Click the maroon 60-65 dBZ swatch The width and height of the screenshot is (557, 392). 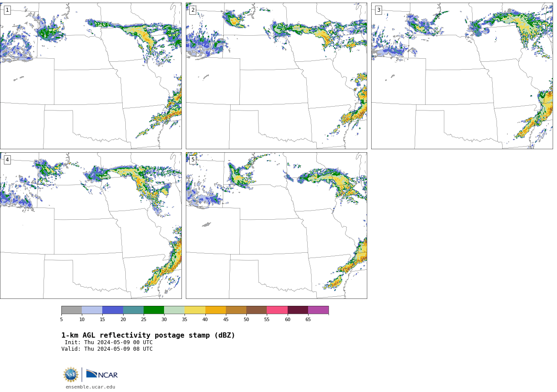tap(298, 310)
